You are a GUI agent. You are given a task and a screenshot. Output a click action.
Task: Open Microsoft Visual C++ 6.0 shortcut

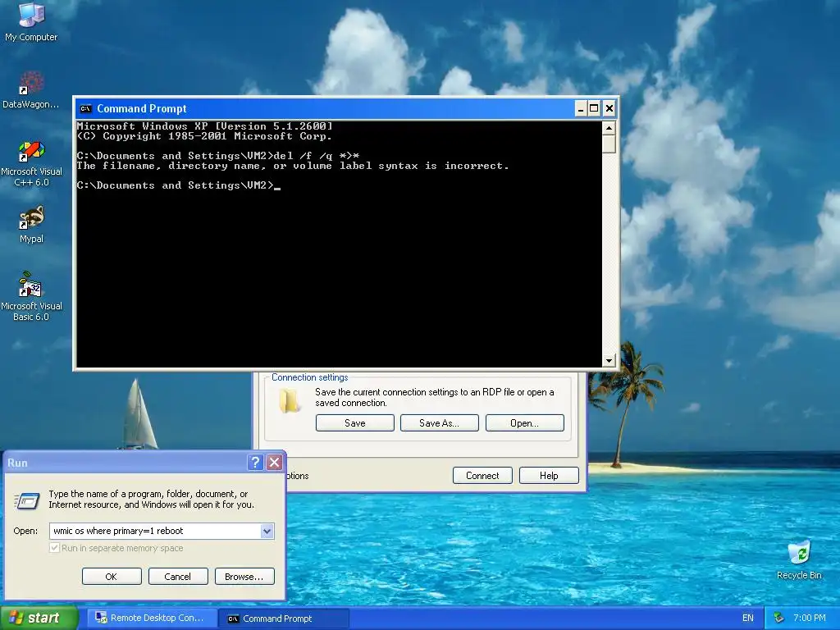[31, 163]
